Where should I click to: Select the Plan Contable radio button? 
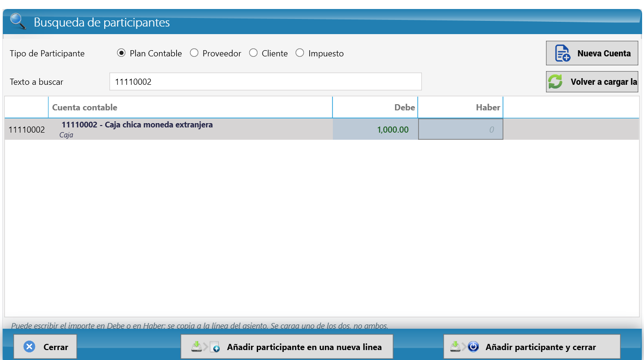(x=121, y=53)
